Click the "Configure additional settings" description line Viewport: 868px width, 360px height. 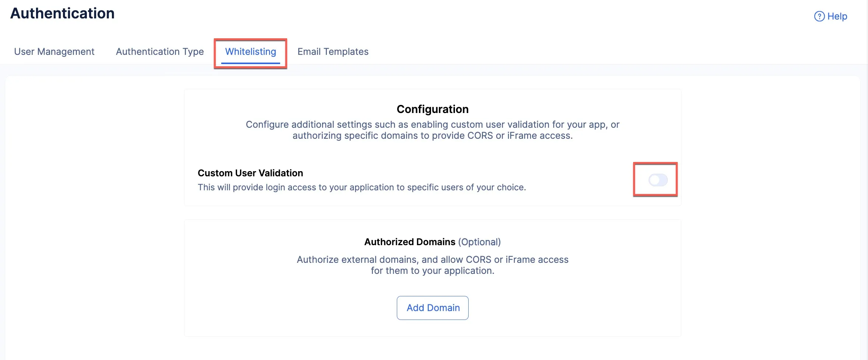tap(433, 124)
